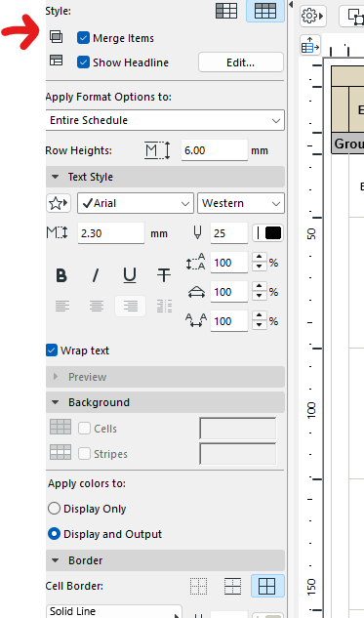Click the black pen color swatch
This screenshot has width=364, height=618.
(273, 233)
